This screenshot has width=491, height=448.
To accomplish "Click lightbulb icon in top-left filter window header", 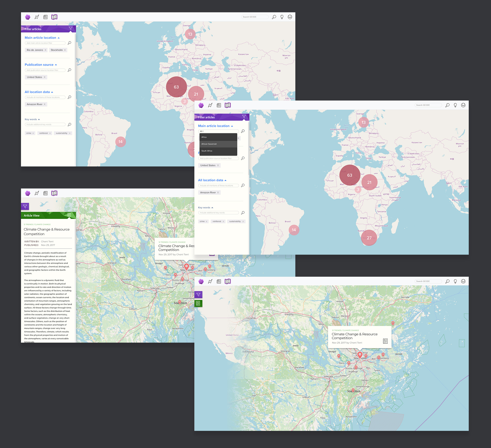I will [x=282, y=17].
